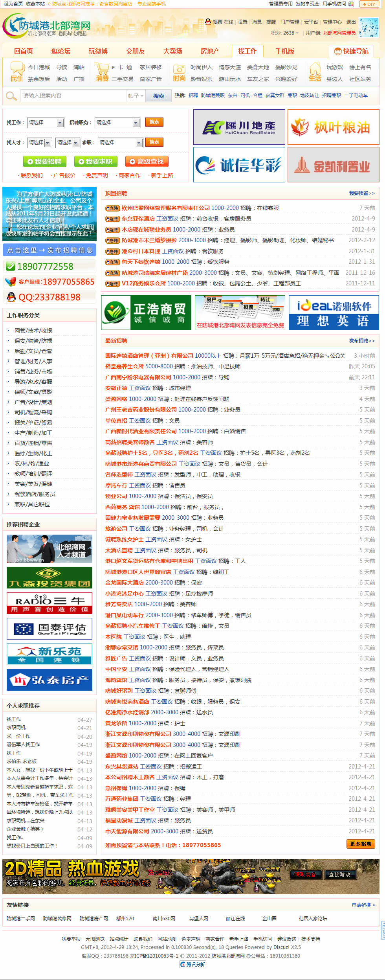Open the 找工作 job type dropdown
Image resolution: width=385 pixels, height=980 pixels.
[46, 123]
